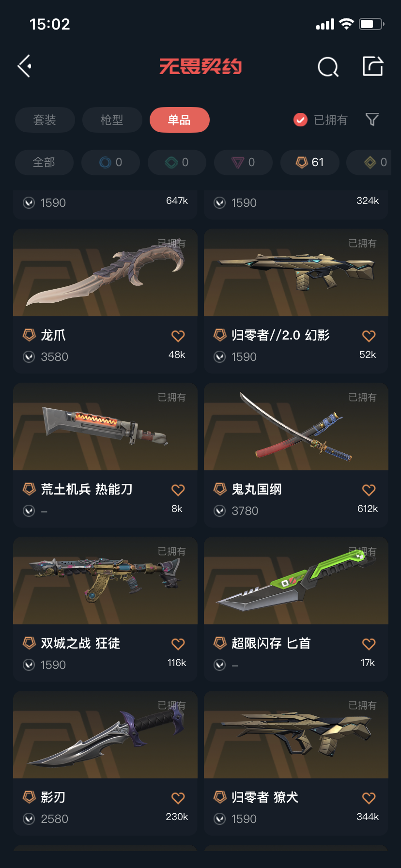Open 归零者//2.0 幻影 skin image
Viewport: 401px width, 868px height.
296,273
